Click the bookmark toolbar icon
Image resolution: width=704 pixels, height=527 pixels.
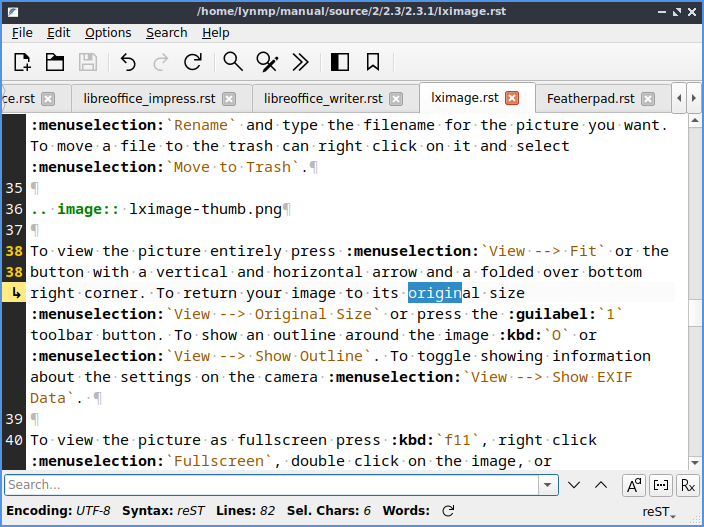(373, 62)
